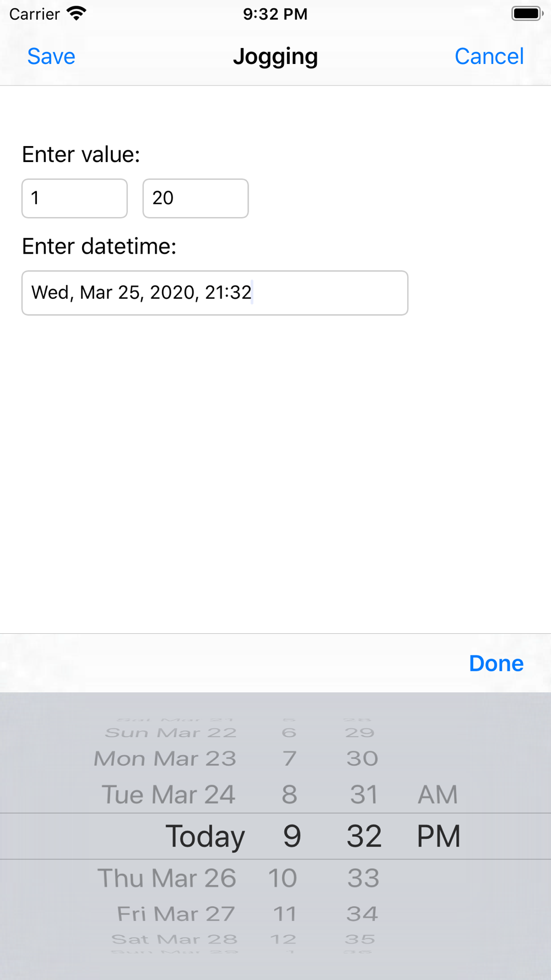Pick Fri Mar 27 in date wheel
The image size is (551, 980).
pos(176,914)
